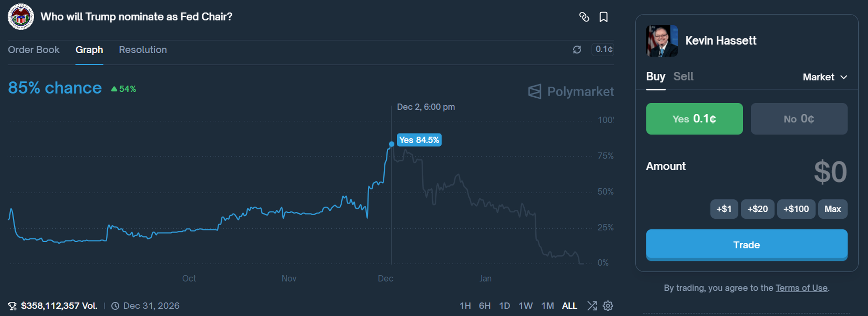868x316 pixels.
Task: Open the Terms of Use link
Action: click(801, 288)
